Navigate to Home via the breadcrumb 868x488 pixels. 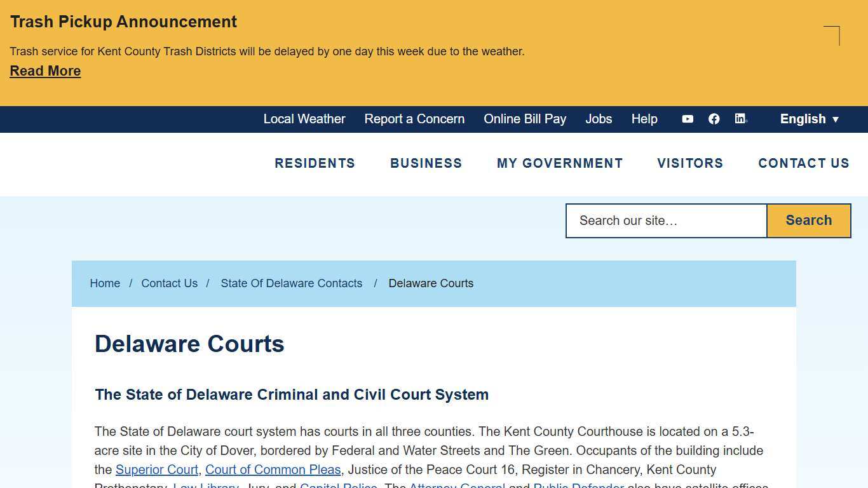click(105, 283)
